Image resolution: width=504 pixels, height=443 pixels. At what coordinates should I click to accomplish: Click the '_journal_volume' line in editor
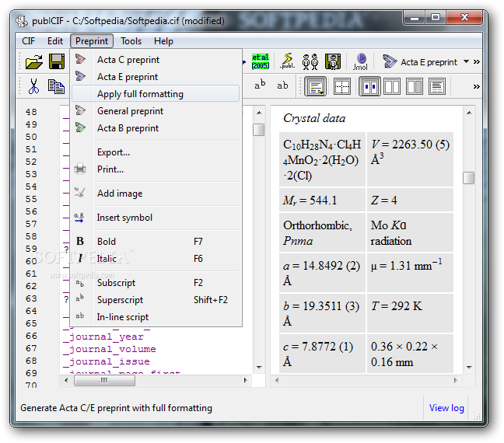point(110,349)
